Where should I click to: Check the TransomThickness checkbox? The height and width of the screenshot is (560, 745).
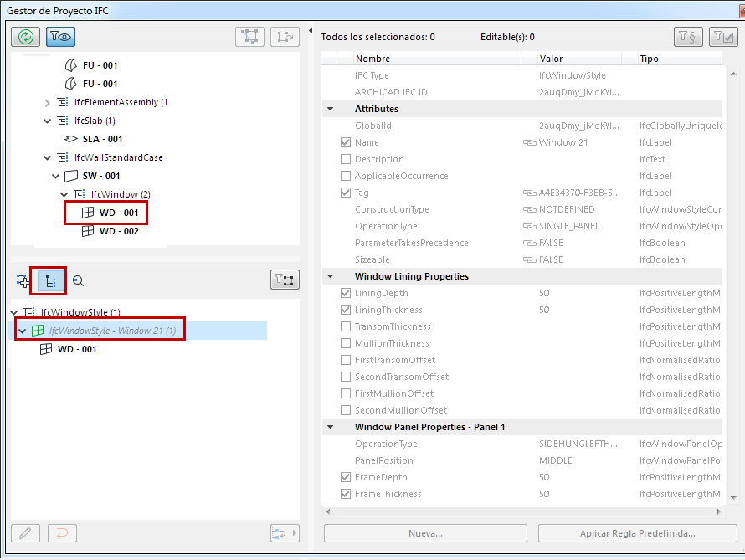pos(346,326)
